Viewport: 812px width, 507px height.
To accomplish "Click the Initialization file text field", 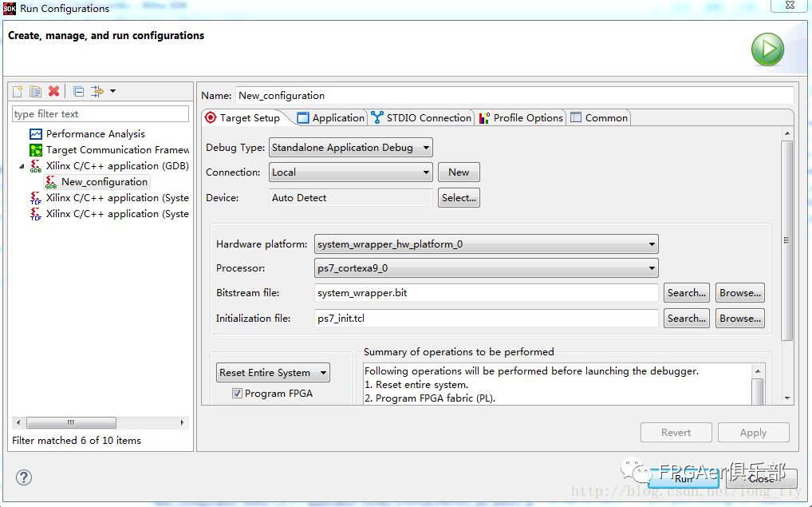I will coord(487,319).
